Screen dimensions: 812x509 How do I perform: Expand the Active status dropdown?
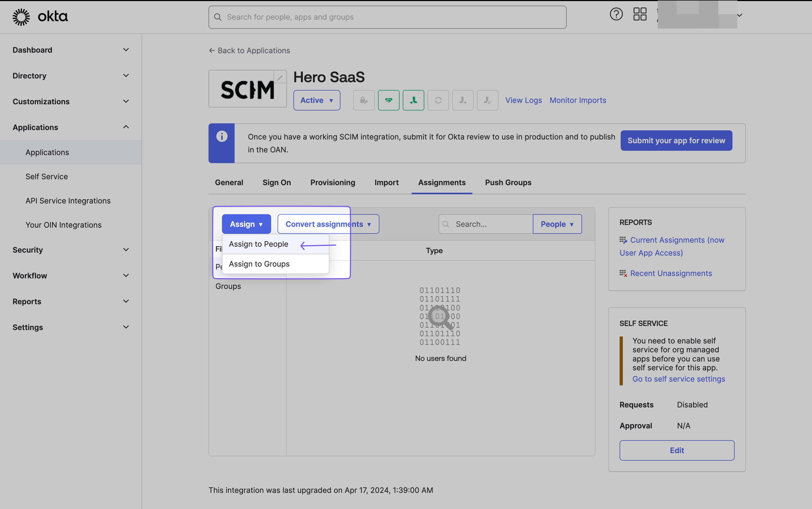pyautogui.click(x=317, y=100)
